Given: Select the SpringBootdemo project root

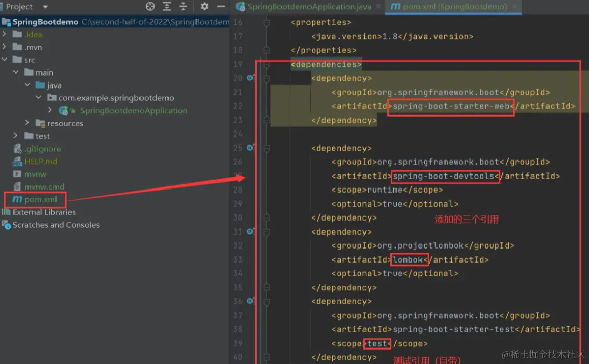Looking at the screenshot, I should click(45, 22).
